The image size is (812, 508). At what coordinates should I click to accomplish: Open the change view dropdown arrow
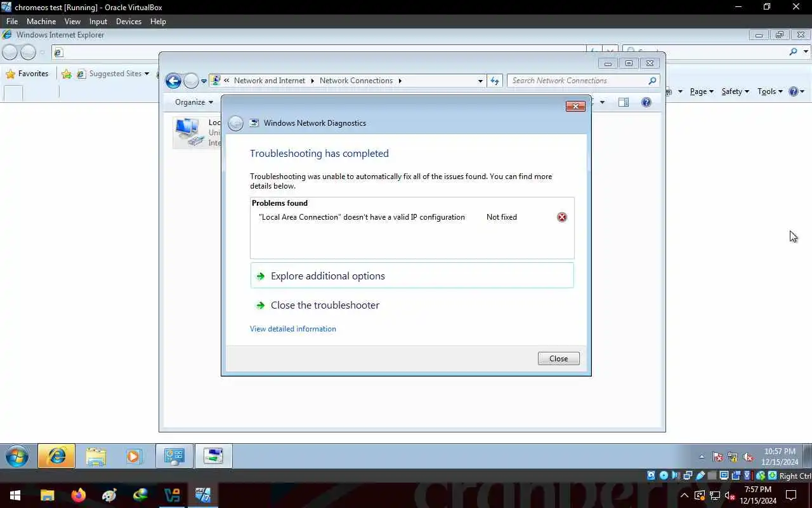click(x=602, y=102)
